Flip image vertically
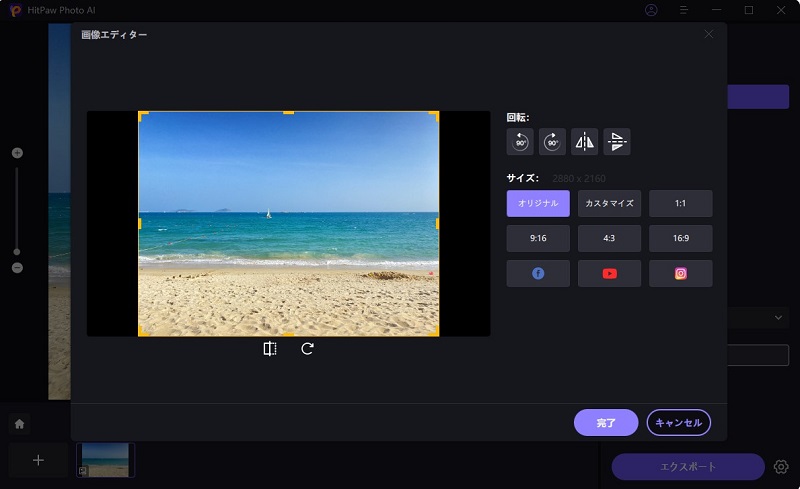 click(x=616, y=141)
